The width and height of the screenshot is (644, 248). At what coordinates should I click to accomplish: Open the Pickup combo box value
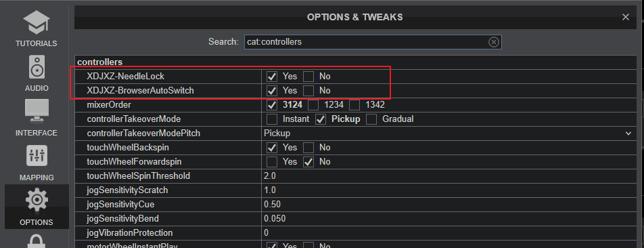click(x=448, y=133)
